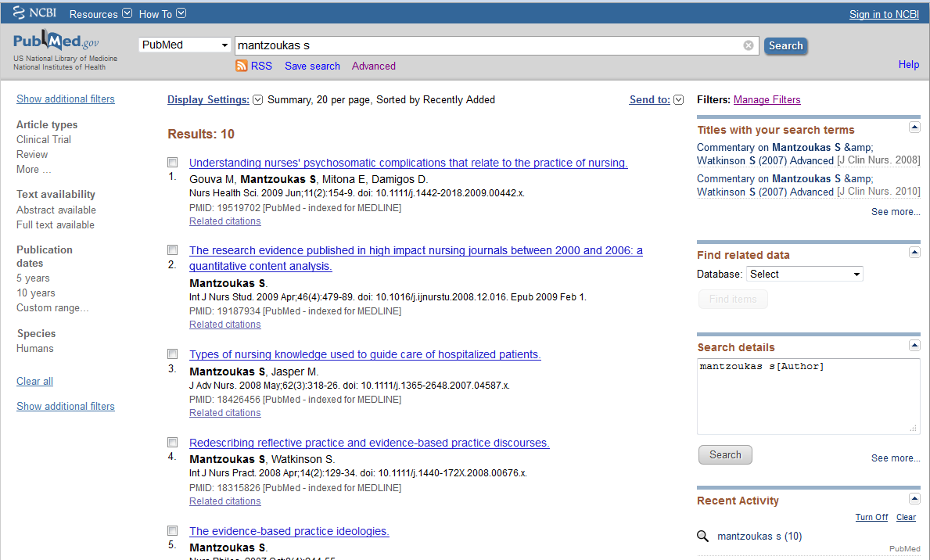
Task: Collapse the Titles with your search terms panel
Action: point(914,127)
